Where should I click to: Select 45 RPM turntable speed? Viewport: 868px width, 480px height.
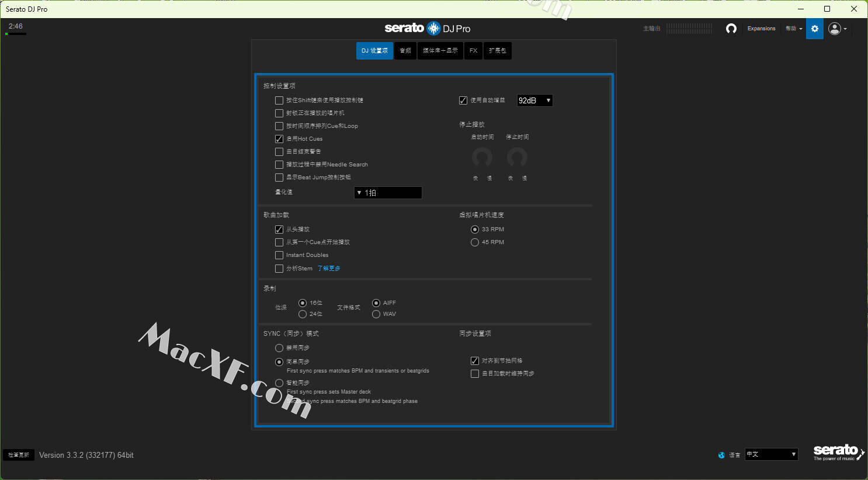point(475,242)
